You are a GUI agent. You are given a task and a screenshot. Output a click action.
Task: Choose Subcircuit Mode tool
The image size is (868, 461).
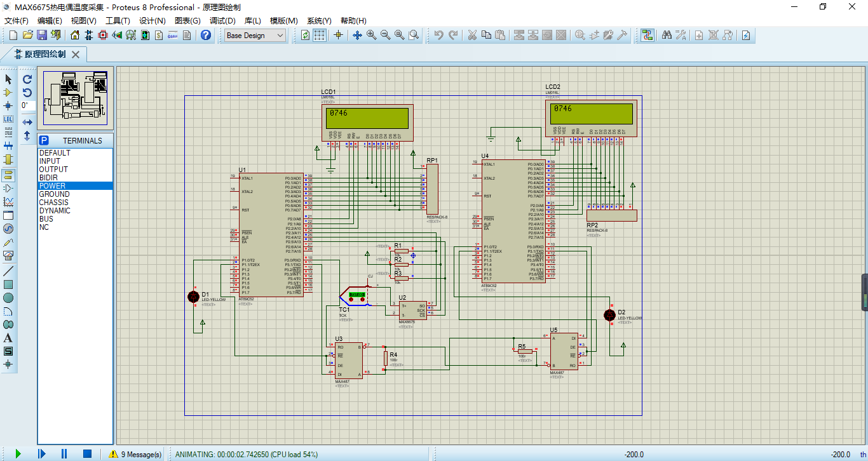click(x=8, y=159)
